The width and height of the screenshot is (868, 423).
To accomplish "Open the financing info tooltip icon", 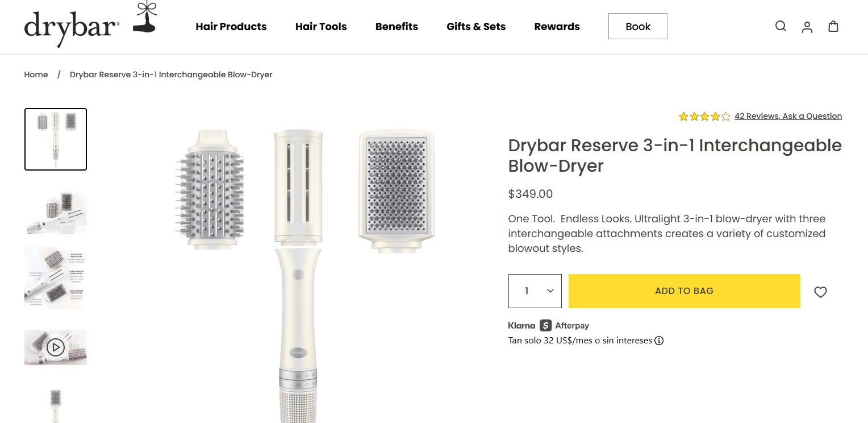I will (x=658, y=341).
